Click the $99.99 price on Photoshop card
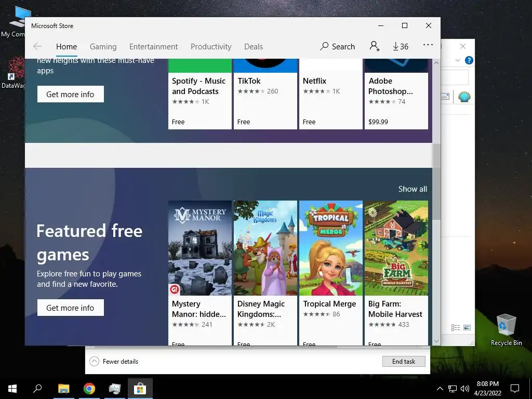The height and width of the screenshot is (399, 532). pos(378,122)
